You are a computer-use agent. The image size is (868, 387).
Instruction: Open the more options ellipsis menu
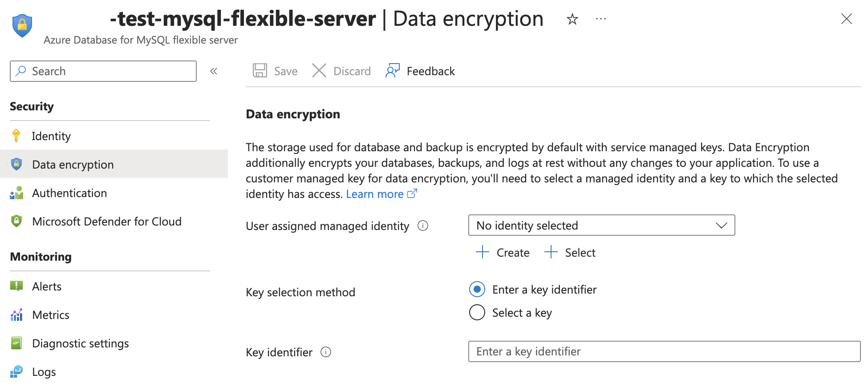[601, 19]
